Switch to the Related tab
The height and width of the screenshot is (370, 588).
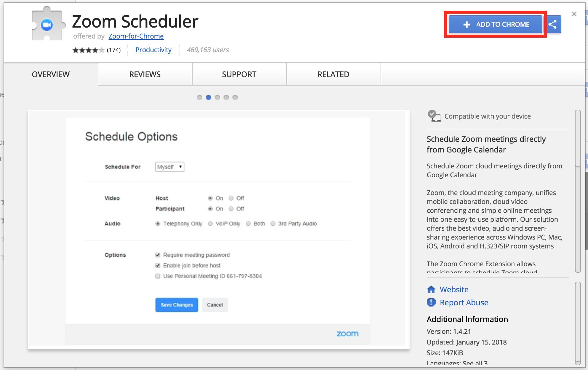coord(333,74)
